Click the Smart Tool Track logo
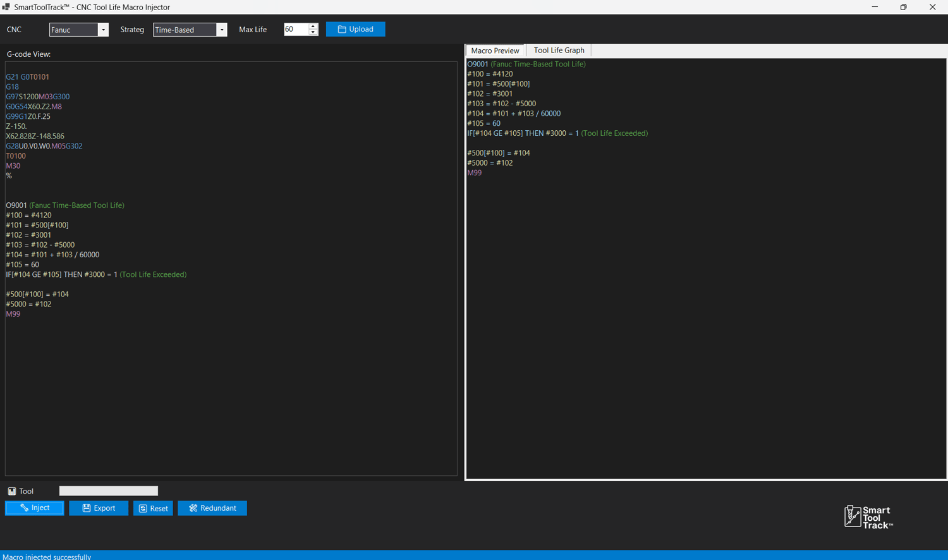The image size is (948, 560). 868,517
